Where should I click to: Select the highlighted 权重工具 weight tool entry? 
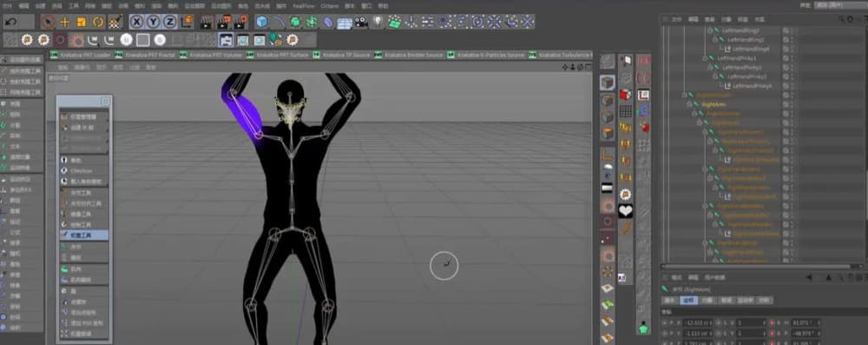coord(83,236)
